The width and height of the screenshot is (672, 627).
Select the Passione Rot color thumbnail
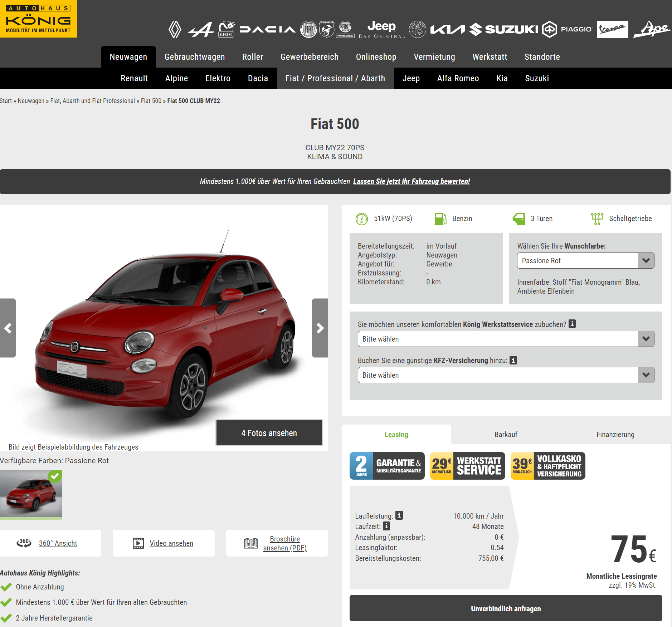tap(31, 495)
